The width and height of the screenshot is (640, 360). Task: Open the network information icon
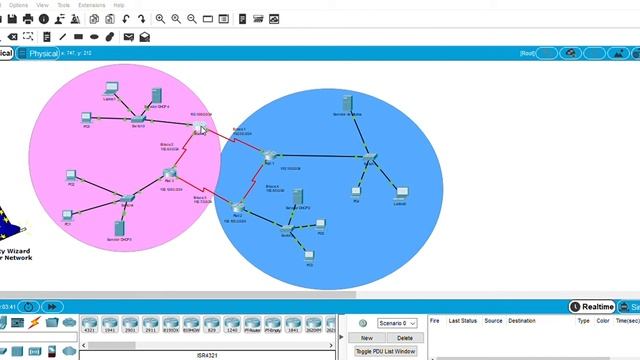pyautogui.click(x=44, y=19)
